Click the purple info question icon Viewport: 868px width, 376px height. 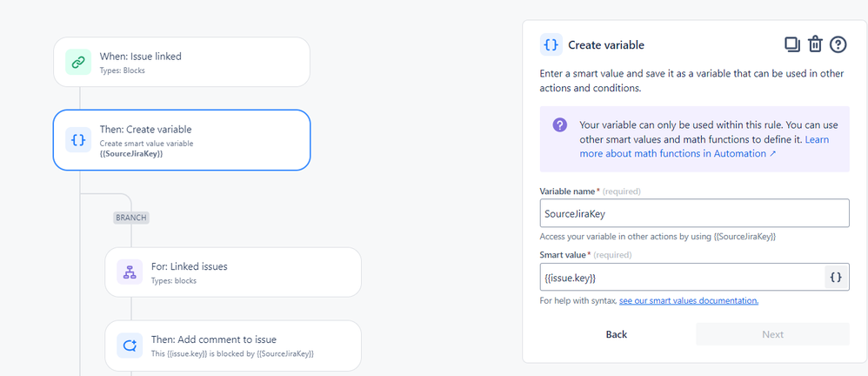point(559,124)
